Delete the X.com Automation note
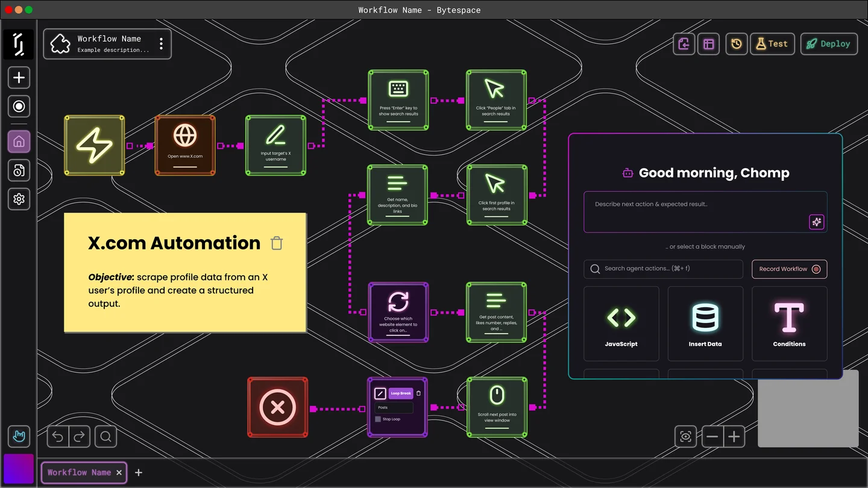The image size is (868, 488). point(277,243)
